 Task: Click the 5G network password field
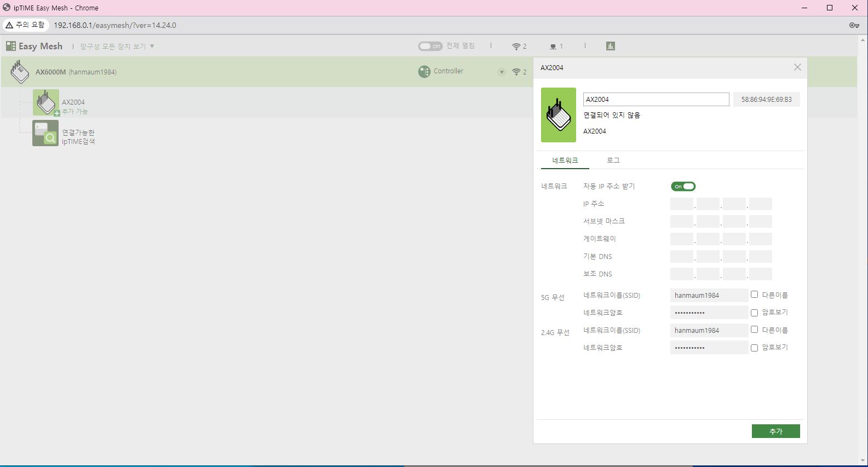point(709,313)
